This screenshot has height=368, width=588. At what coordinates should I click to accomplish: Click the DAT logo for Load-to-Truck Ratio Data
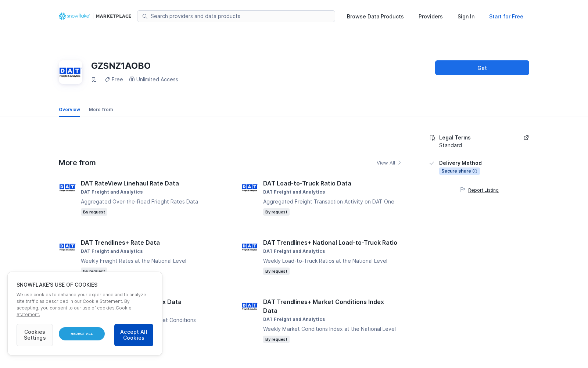pyautogui.click(x=250, y=188)
